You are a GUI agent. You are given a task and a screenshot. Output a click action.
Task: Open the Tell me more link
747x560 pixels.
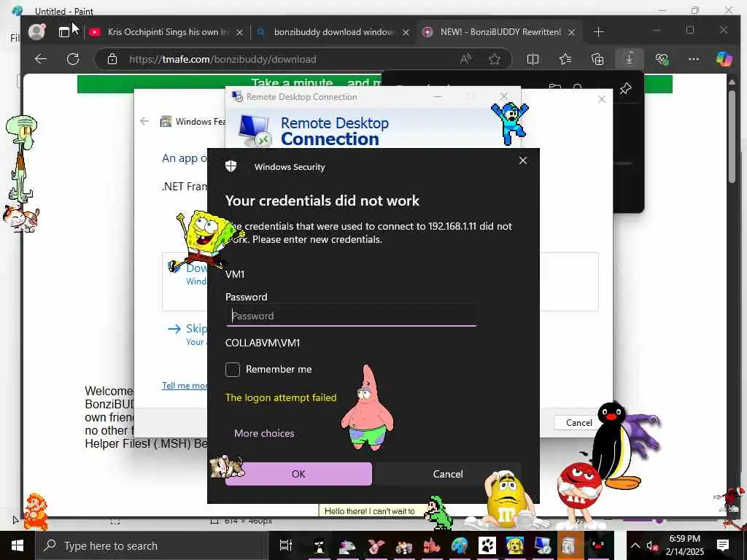pyautogui.click(x=185, y=386)
